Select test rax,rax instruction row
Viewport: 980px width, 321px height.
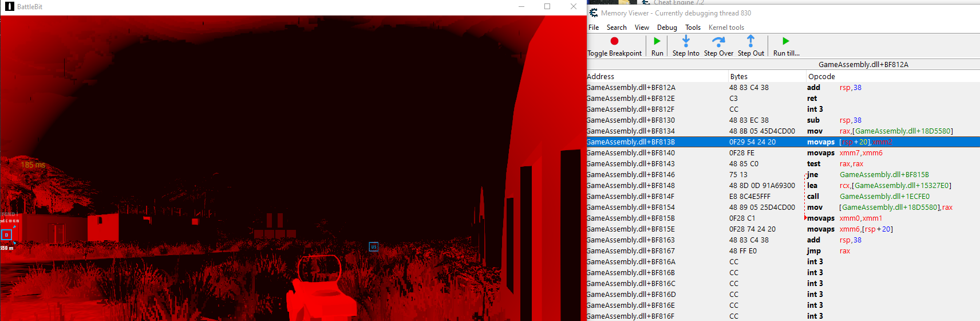pyautogui.click(x=783, y=164)
